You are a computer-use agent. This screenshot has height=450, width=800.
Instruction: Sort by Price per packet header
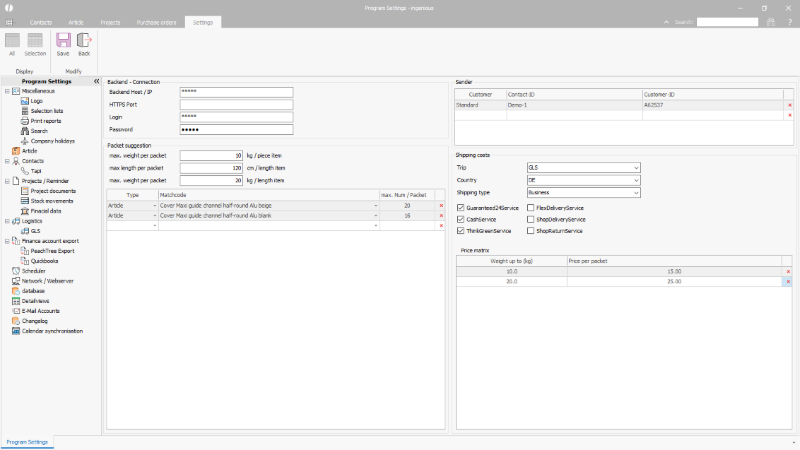tap(674, 261)
